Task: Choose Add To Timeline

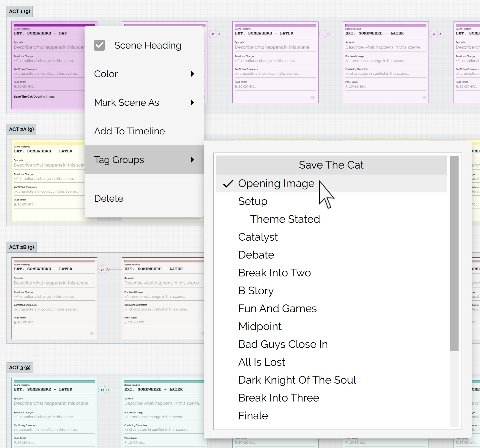Action: 144,131
